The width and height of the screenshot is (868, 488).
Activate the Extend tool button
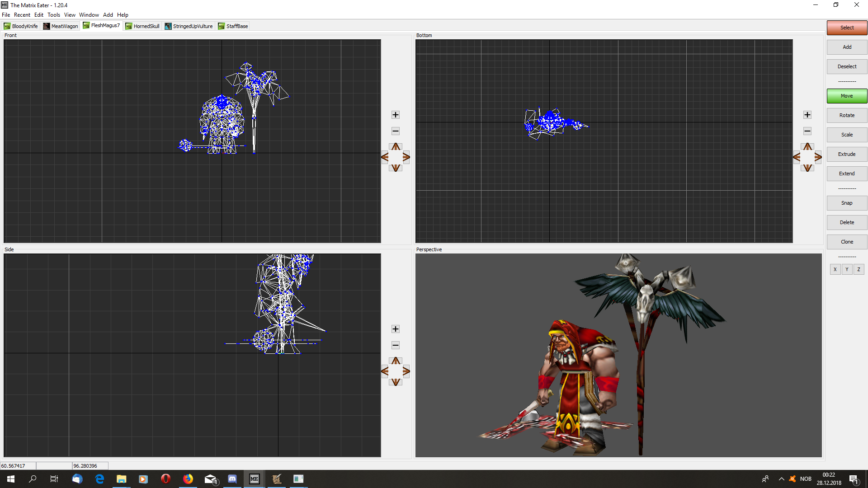point(847,174)
